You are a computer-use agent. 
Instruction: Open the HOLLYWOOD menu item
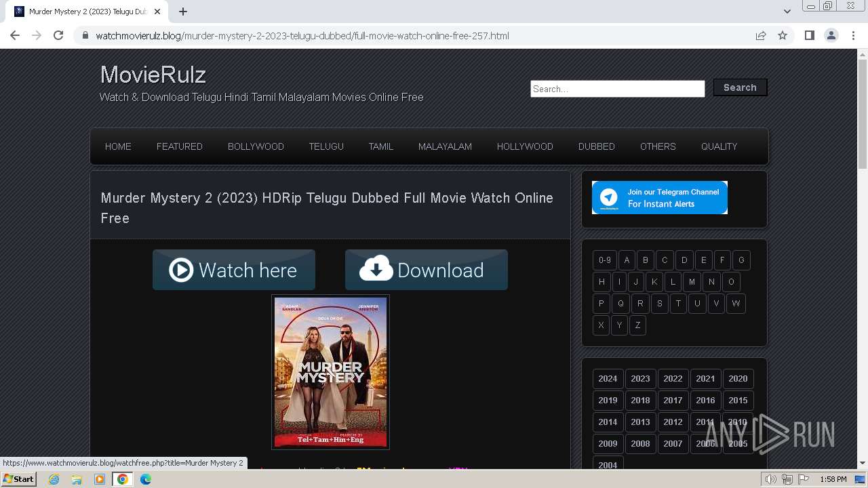(x=525, y=146)
